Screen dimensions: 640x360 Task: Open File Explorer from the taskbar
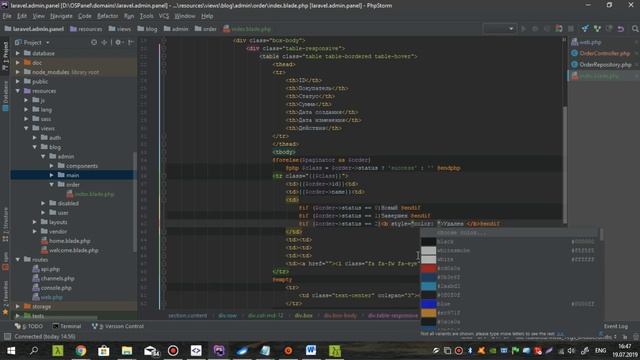(127, 351)
